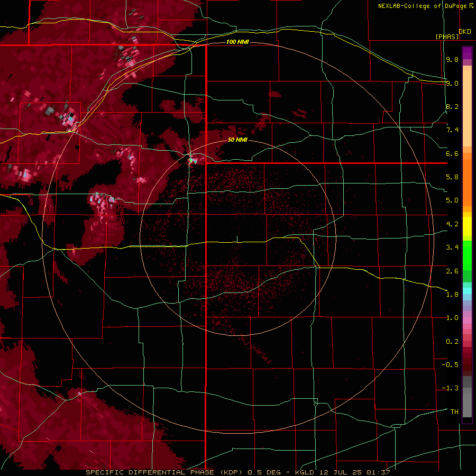Click the cyan segment of the color bar

467,291
